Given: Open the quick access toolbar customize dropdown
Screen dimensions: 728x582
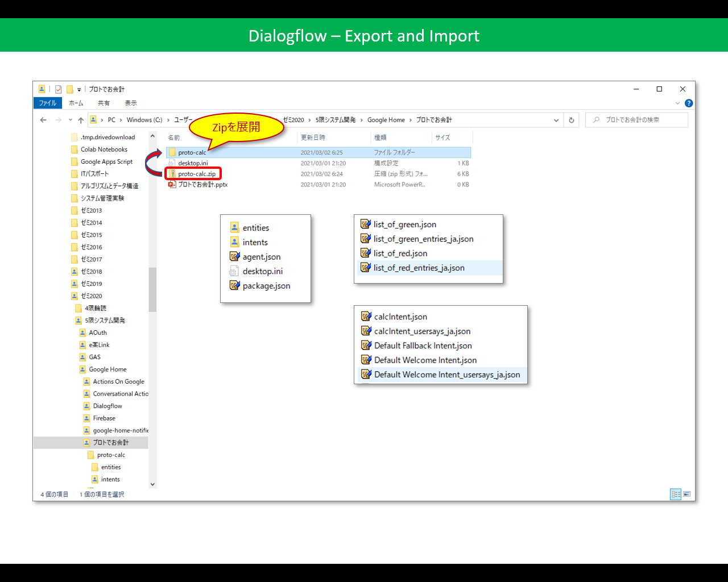Looking at the screenshot, I should (x=79, y=90).
